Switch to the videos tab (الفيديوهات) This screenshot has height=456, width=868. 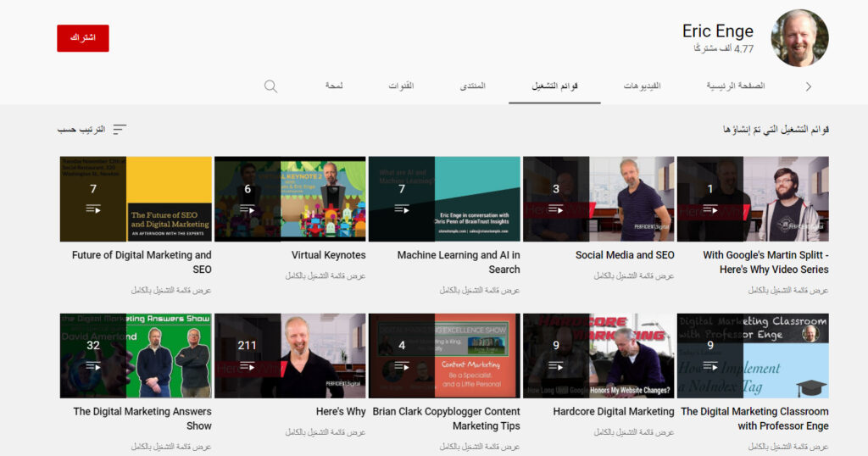pos(642,86)
